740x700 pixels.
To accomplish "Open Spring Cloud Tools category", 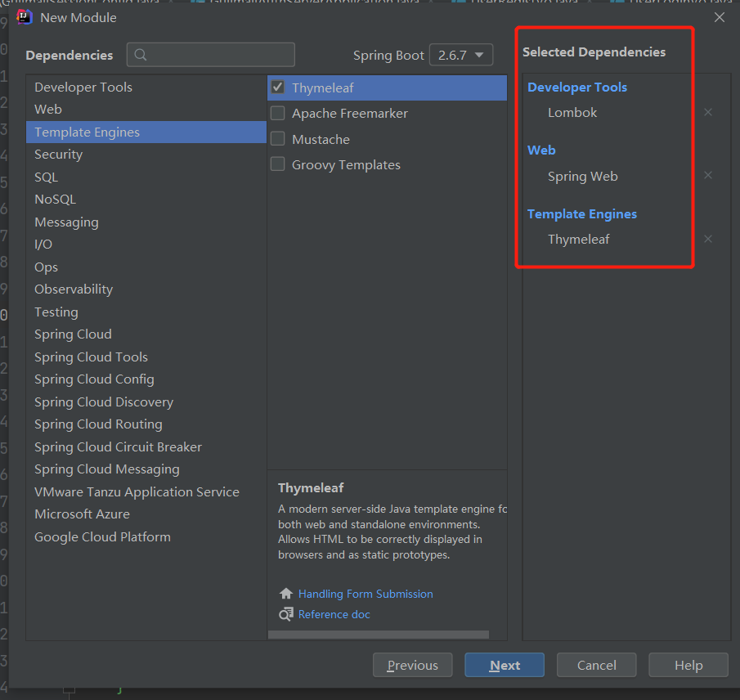I will coord(146,357).
